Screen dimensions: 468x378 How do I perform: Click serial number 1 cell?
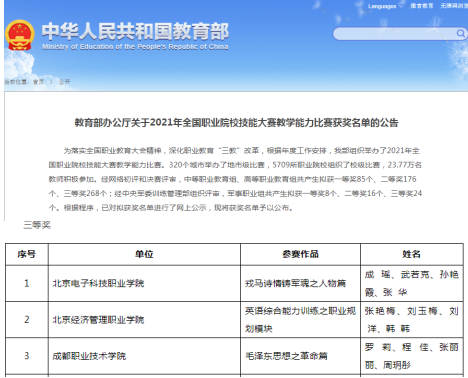(x=27, y=283)
